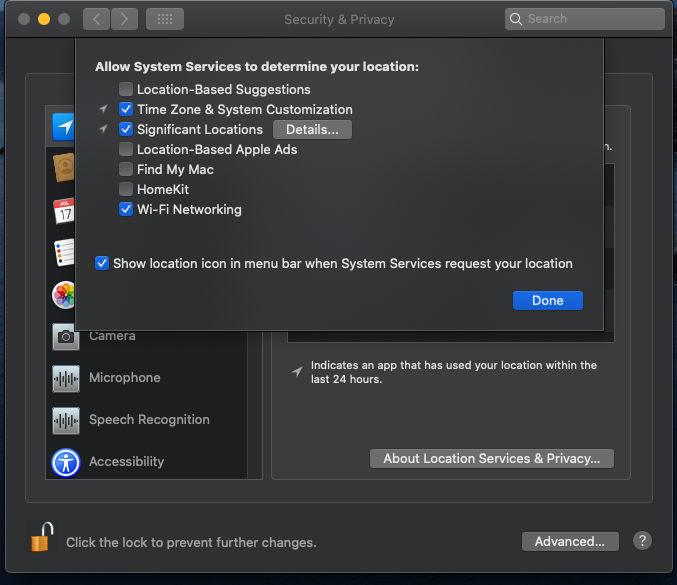The height and width of the screenshot is (585, 677).
Task: Toggle Show location icon in menu bar
Action: (102, 263)
